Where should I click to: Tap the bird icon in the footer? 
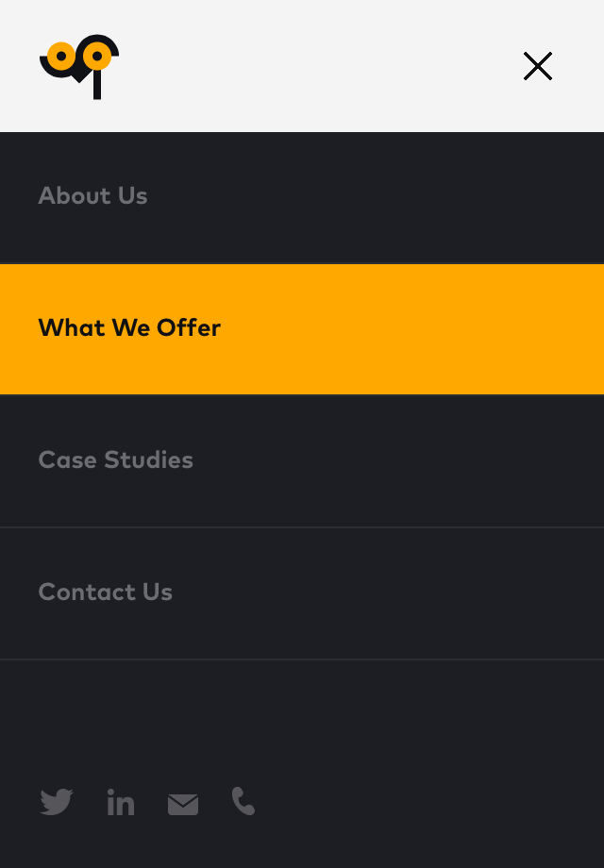[57, 802]
